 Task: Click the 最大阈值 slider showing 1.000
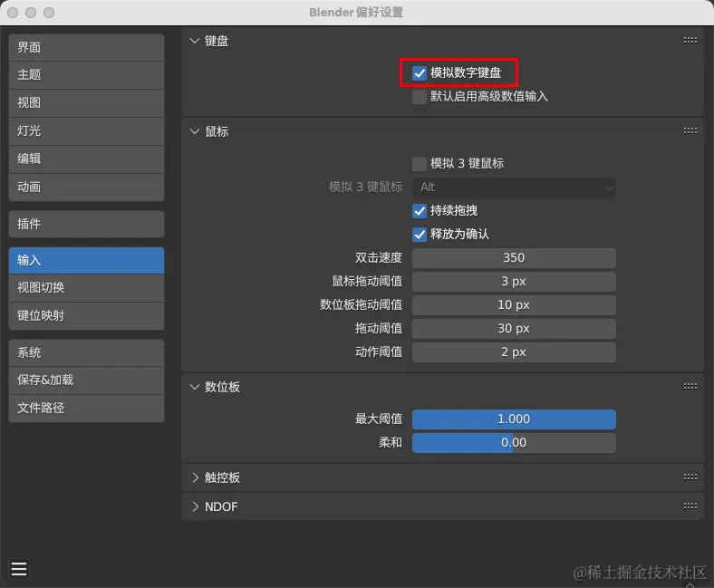point(514,419)
